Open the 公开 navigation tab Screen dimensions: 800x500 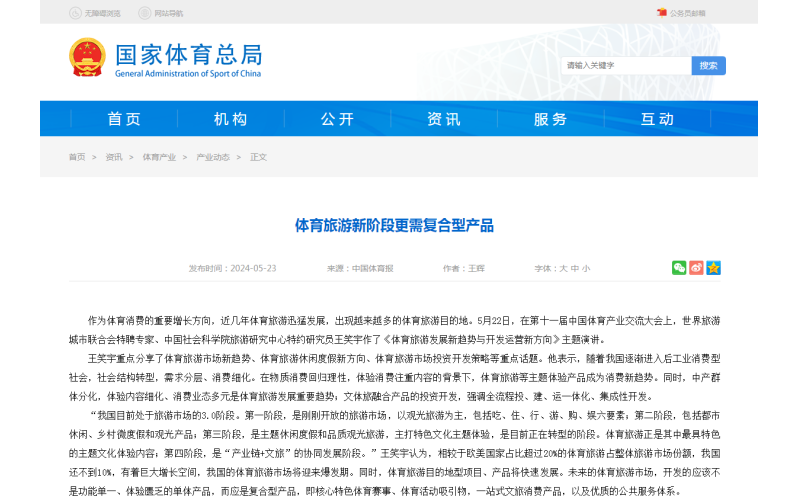click(337, 119)
